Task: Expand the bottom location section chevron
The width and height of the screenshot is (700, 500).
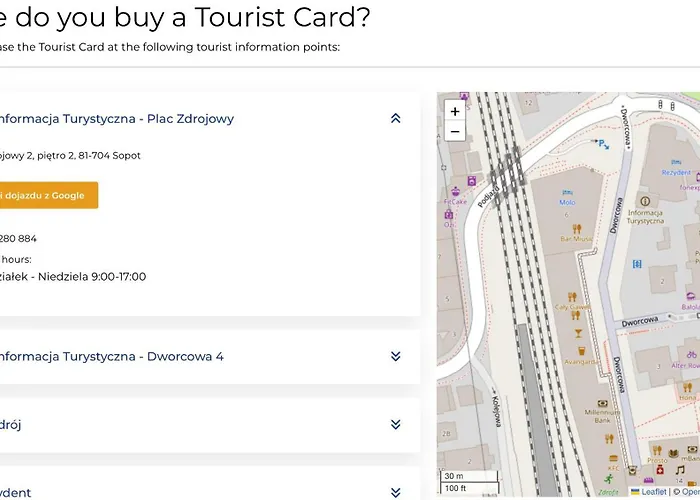Action: [x=395, y=492]
